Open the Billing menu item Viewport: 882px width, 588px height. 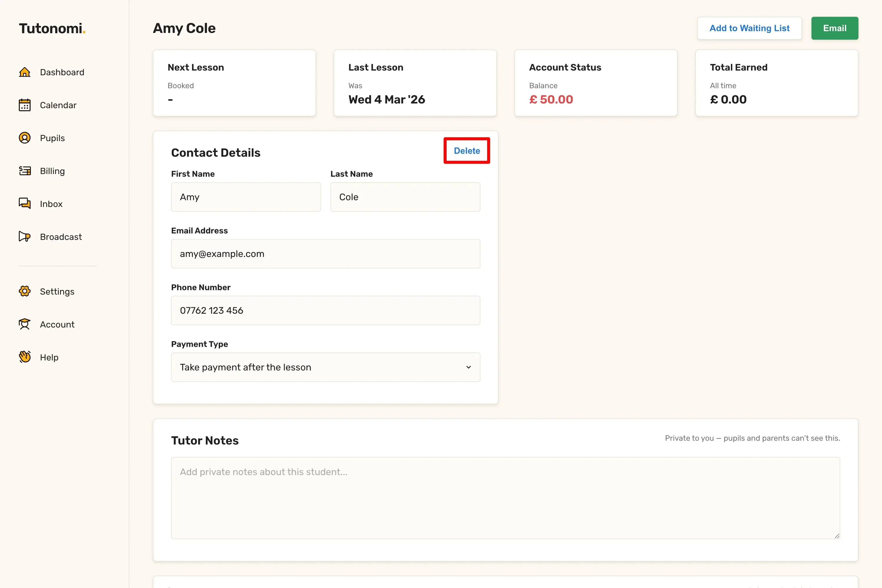tap(52, 171)
